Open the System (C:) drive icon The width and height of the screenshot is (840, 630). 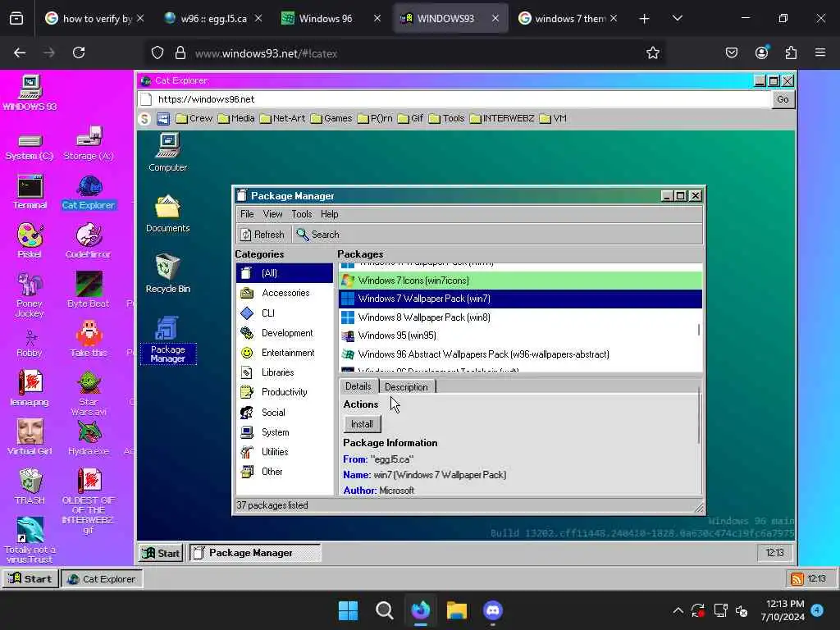coord(30,147)
